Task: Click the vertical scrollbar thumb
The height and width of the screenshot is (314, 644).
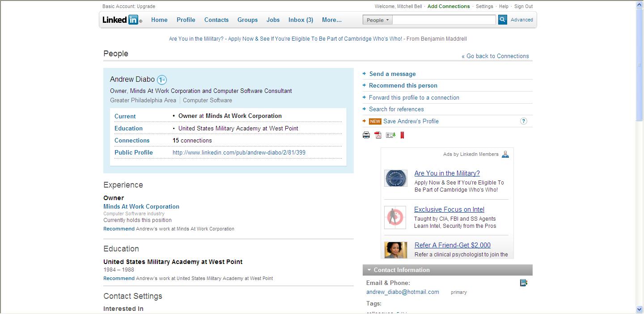Action: click(640, 64)
